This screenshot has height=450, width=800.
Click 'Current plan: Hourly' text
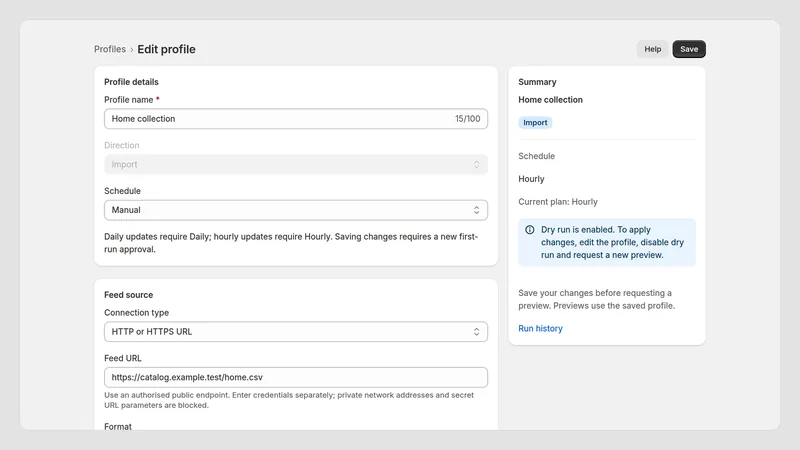click(x=558, y=202)
